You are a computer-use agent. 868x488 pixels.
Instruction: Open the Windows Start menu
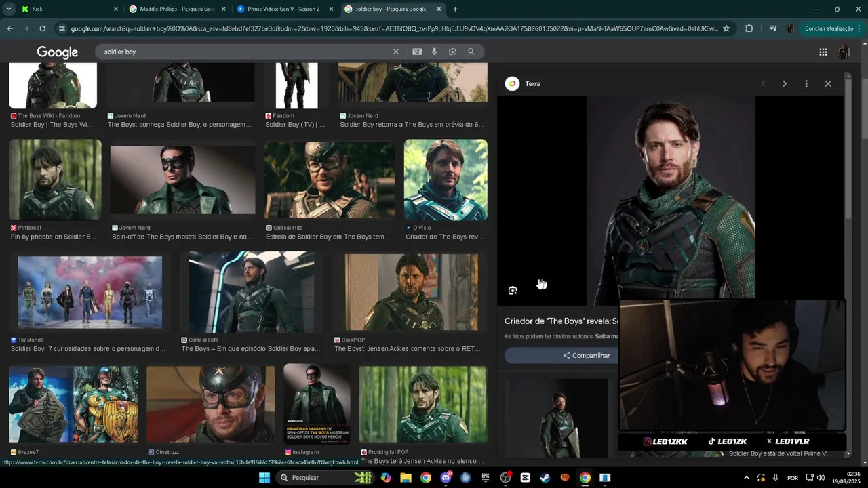(x=264, y=478)
